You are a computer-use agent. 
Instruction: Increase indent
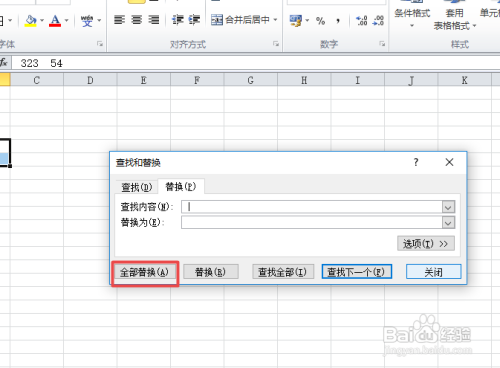coord(194,20)
